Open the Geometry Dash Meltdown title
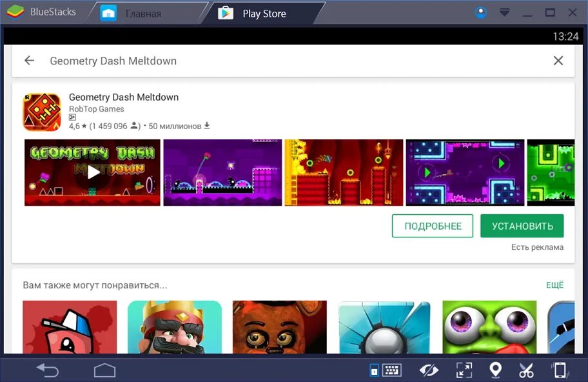588x382 pixels. point(124,97)
